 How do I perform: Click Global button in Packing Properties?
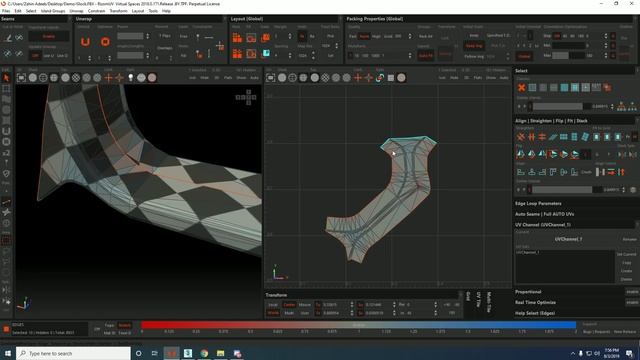click(524, 56)
